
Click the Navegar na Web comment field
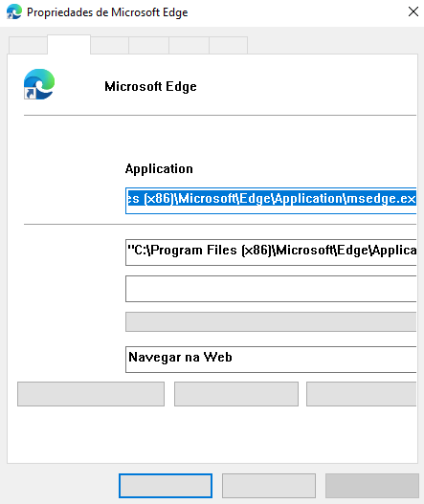271,360
